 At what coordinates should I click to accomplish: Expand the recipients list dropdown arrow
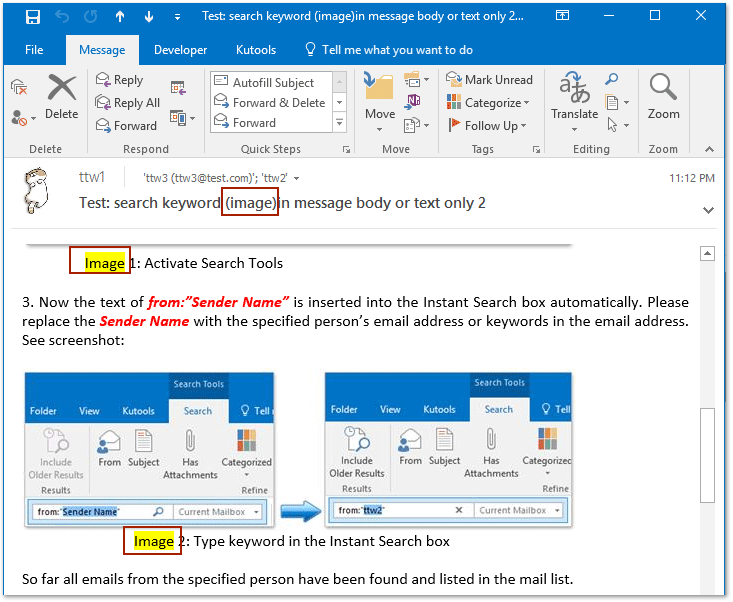coord(296,179)
